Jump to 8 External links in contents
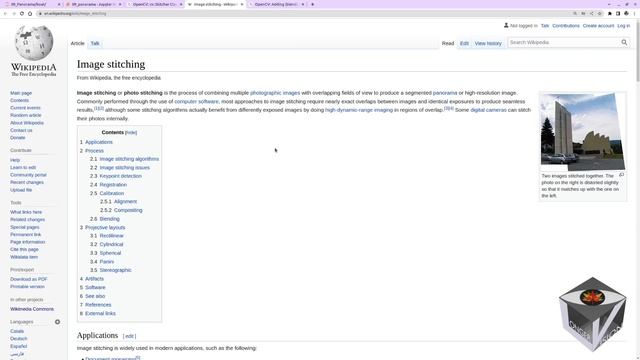The image size is (640, 360). 98,313
